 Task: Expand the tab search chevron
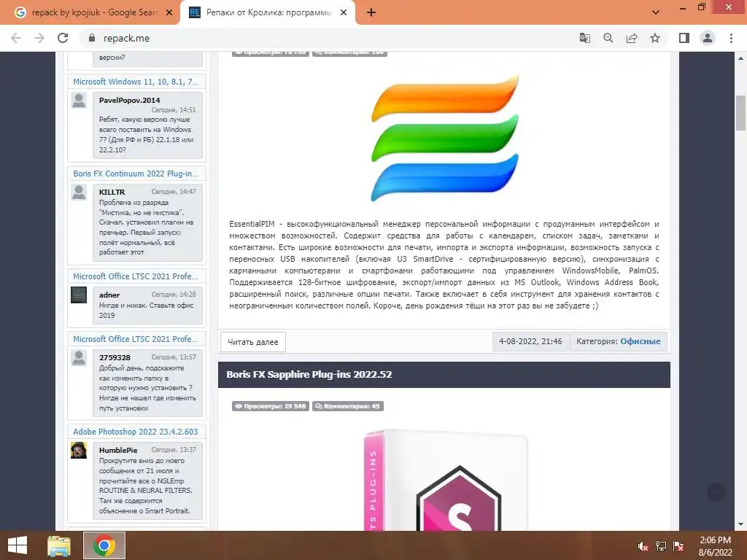coord(656,12)
